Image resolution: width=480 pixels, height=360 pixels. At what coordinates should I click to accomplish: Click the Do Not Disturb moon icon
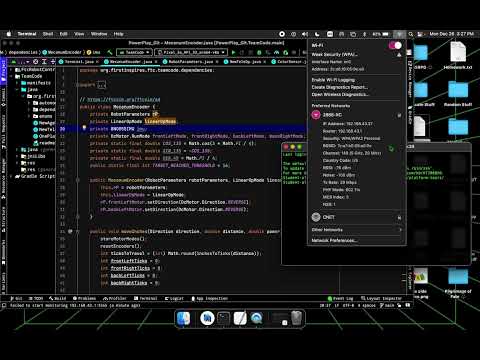coord(317,34)
